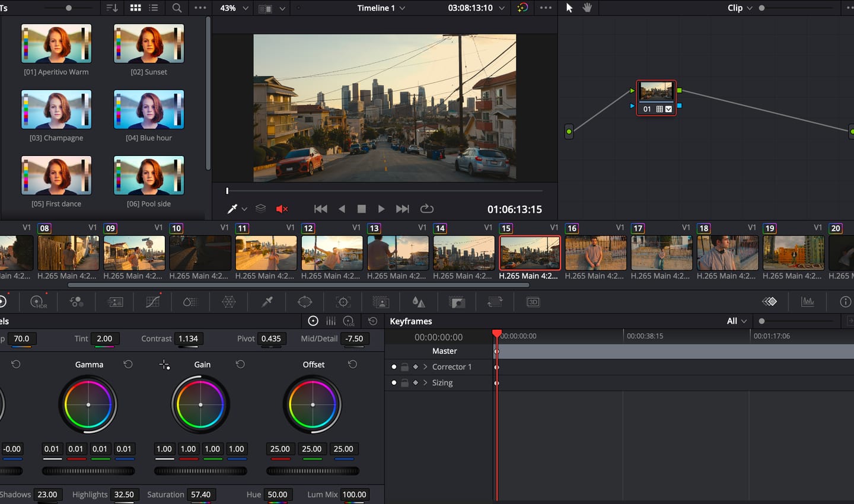This screenshot has width=854, height=504.
Task: Open the Clip node graph mode dropdown
Action: [740, 8]
